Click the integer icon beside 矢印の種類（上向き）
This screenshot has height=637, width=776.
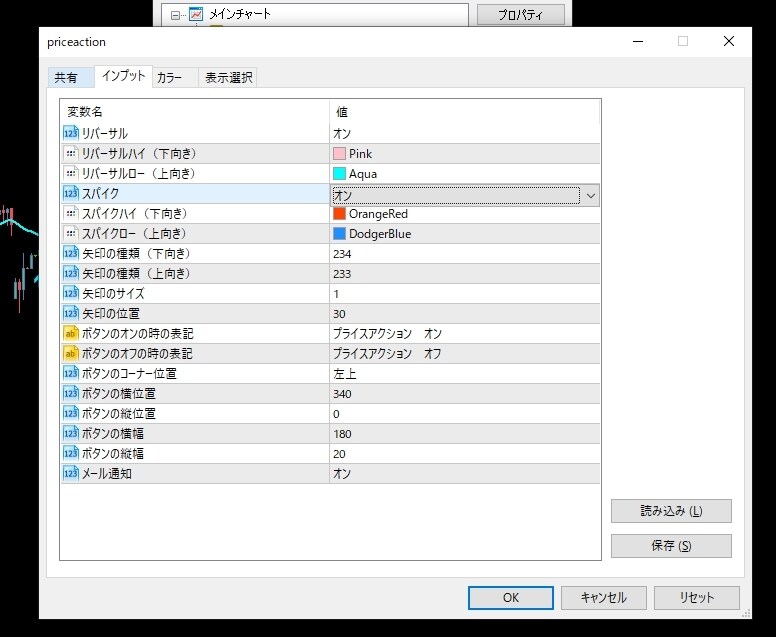pyautogui.click(x=71, y=273)
